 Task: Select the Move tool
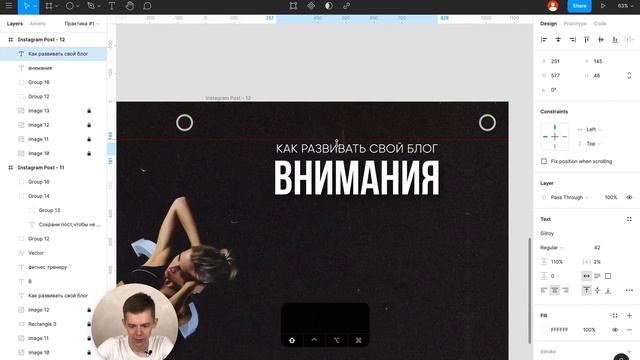coord(27,6)
